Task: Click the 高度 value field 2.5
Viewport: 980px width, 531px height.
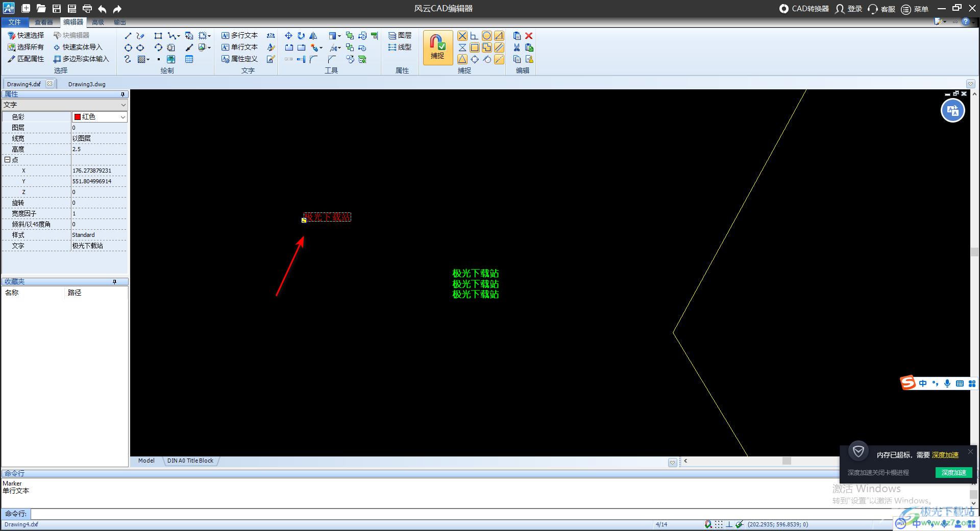Action: tap(99, 149)
